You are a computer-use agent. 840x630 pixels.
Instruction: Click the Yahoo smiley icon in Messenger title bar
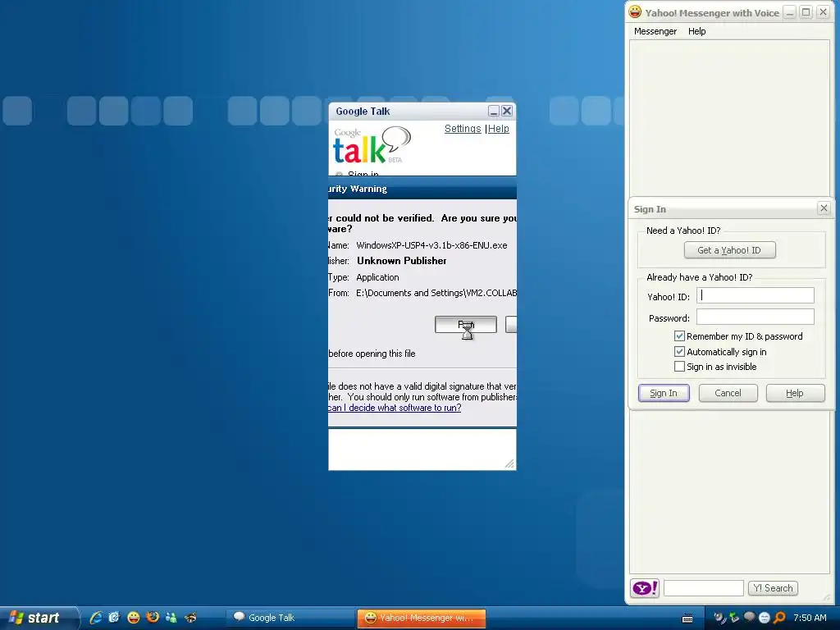point(635,11)
